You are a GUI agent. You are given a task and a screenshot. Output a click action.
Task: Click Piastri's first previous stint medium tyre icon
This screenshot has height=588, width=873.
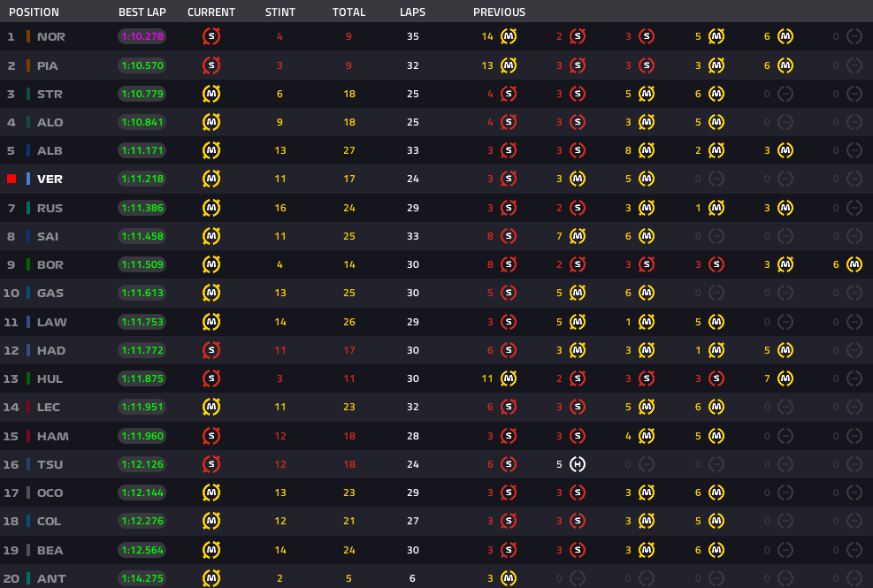click(x=509, y=65)
